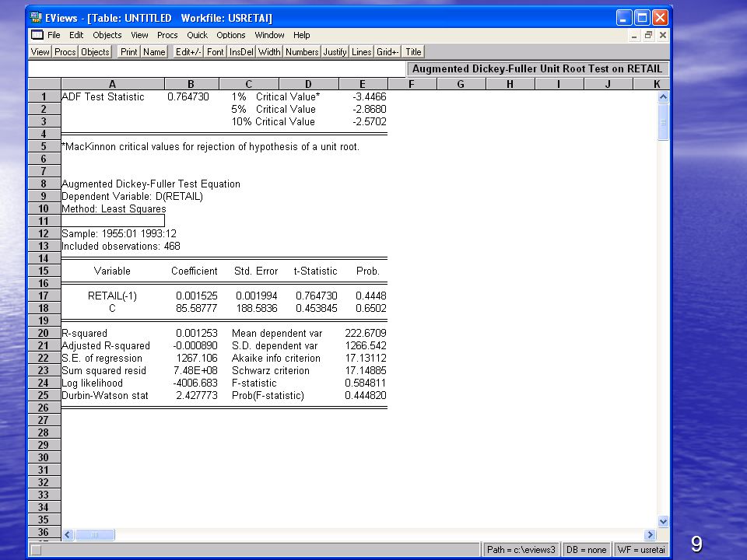This screenshot has width=747, height=560.
Task: Click the Durbin-Watson stat value 2.427773
Action: [x=196, y=395]
